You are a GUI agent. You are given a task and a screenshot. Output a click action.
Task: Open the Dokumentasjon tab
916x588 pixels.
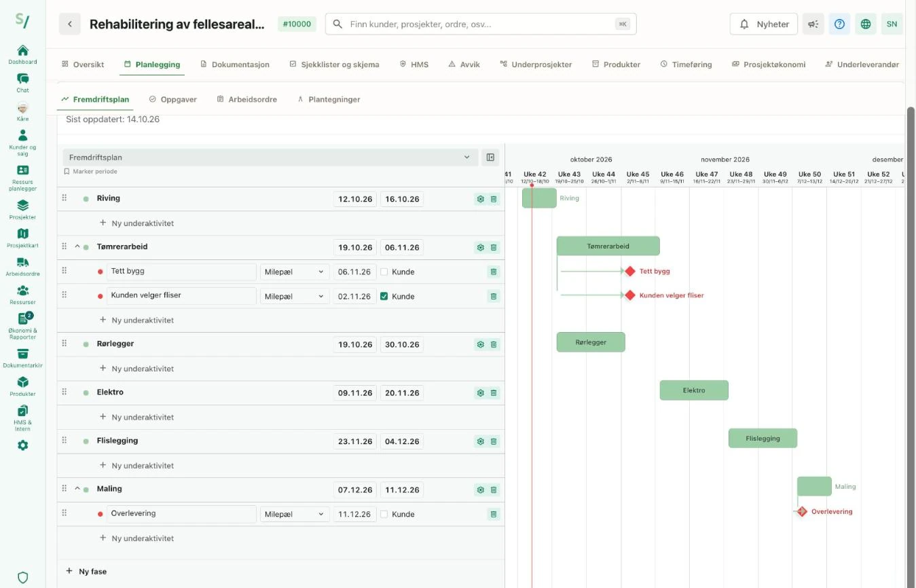(x=235, y=65)
